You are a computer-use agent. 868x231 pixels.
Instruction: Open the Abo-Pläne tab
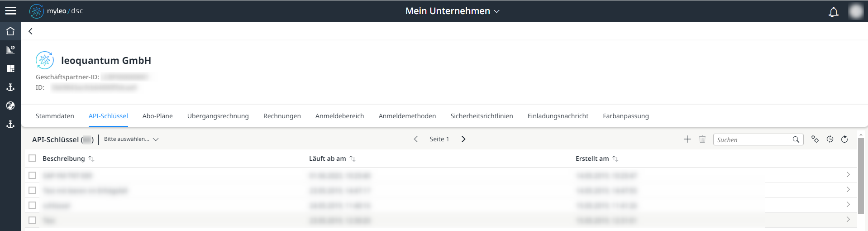click(157, 116)
